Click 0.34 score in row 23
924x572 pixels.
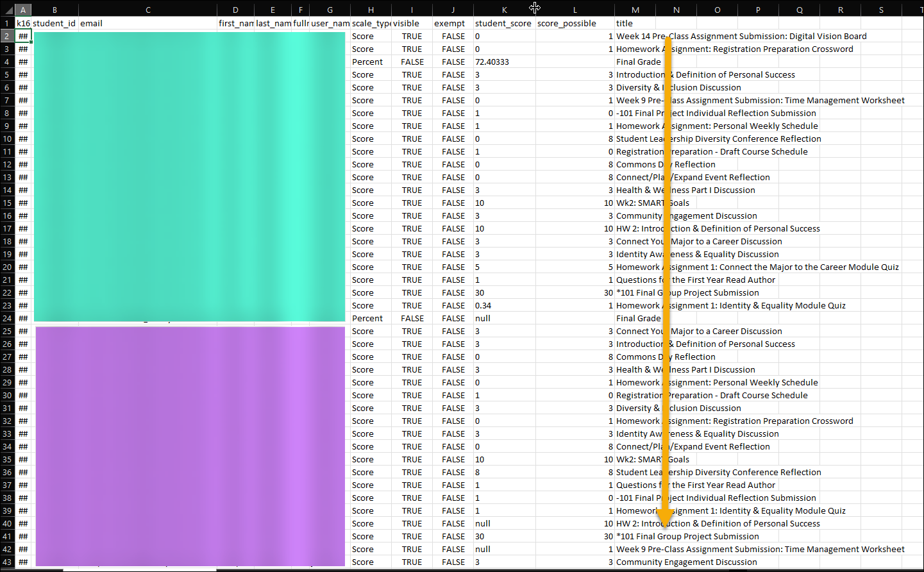(483, 305)
